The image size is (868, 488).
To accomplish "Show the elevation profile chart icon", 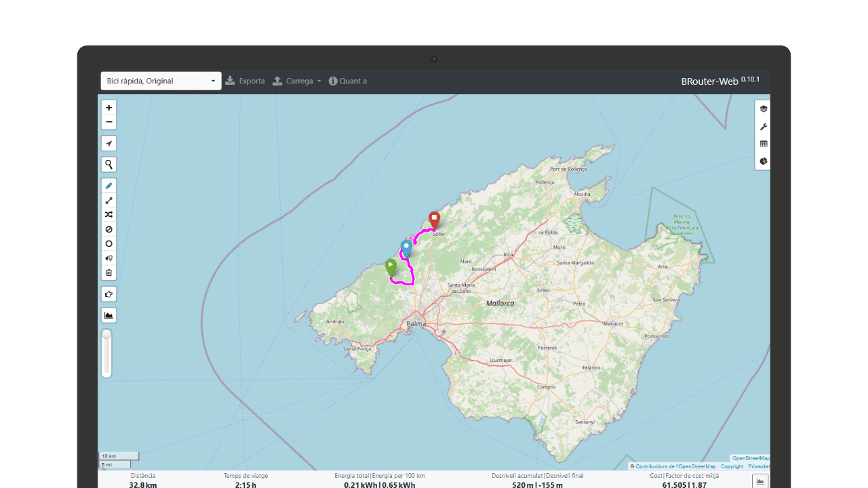I will point(108,314).
